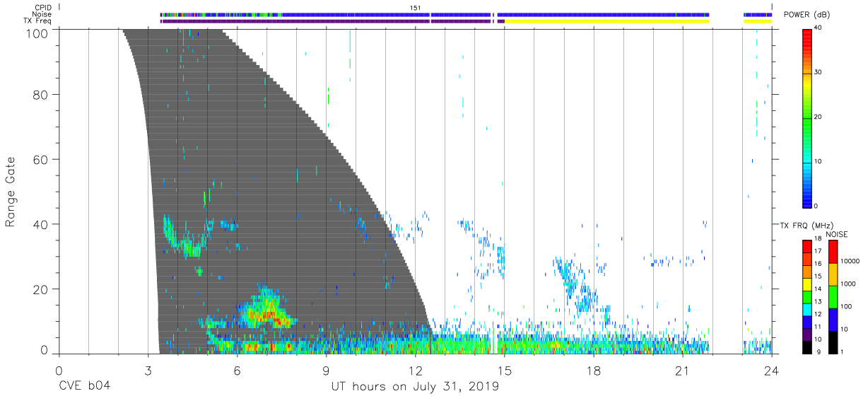The width and height of the screenshot is (868, 401).
Task: Click the 'NOISE' legend title
Action: [x=837, y=234]
